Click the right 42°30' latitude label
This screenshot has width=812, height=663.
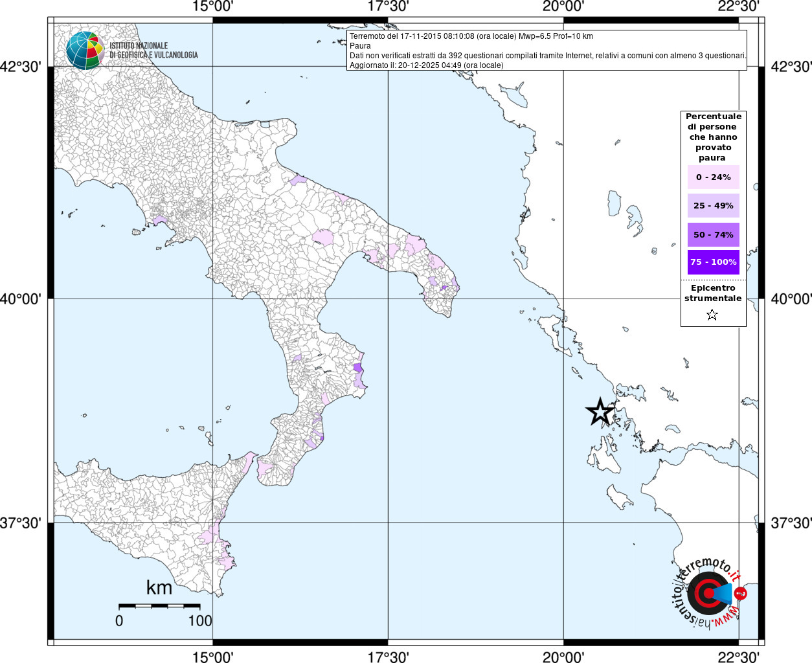point(791,67)
